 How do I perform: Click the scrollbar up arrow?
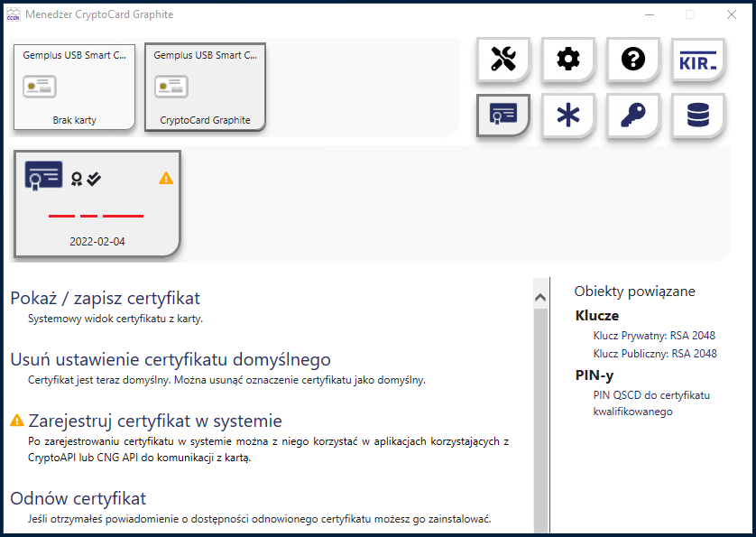coord(540,298)
